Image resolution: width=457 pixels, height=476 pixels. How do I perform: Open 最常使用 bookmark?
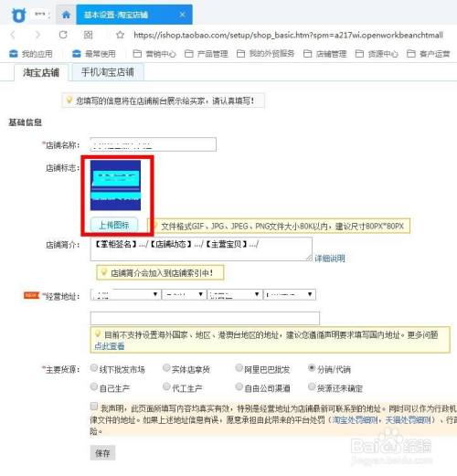click(94, 54)
